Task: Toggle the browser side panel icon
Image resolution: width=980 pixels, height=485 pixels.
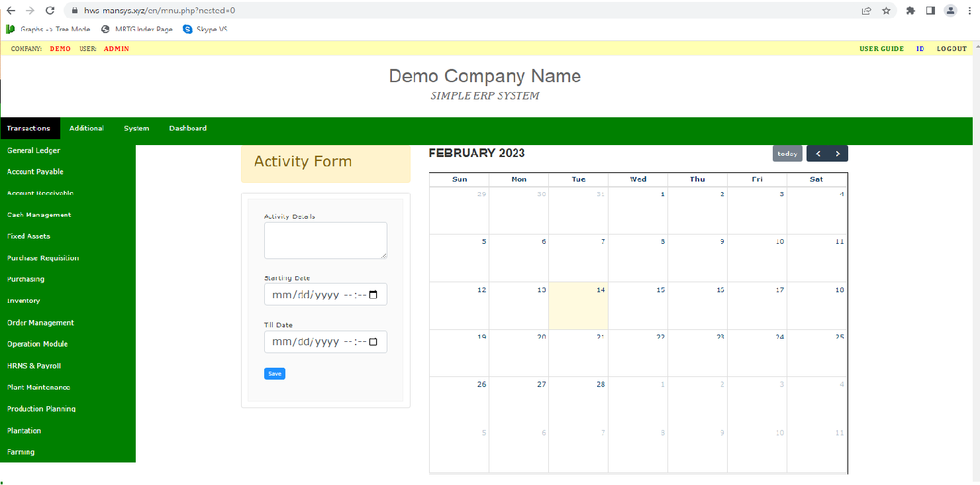Action: click(930, 11)
